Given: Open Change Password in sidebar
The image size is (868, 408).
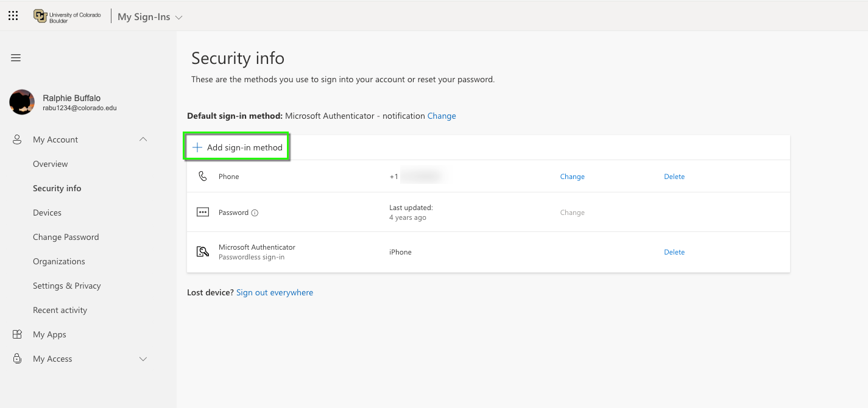Looking at the screenshot, I should [x=66, y=237].
